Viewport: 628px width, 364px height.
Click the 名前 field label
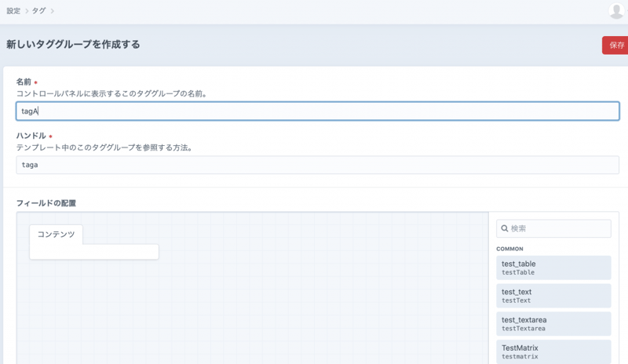click(x=24, y=82)
